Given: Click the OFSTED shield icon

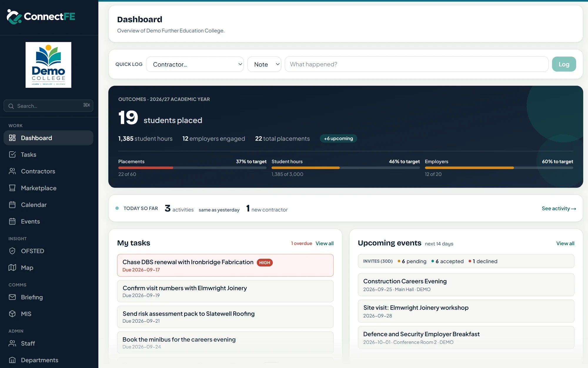Looking at the screenshot, I should coord(12,251).
